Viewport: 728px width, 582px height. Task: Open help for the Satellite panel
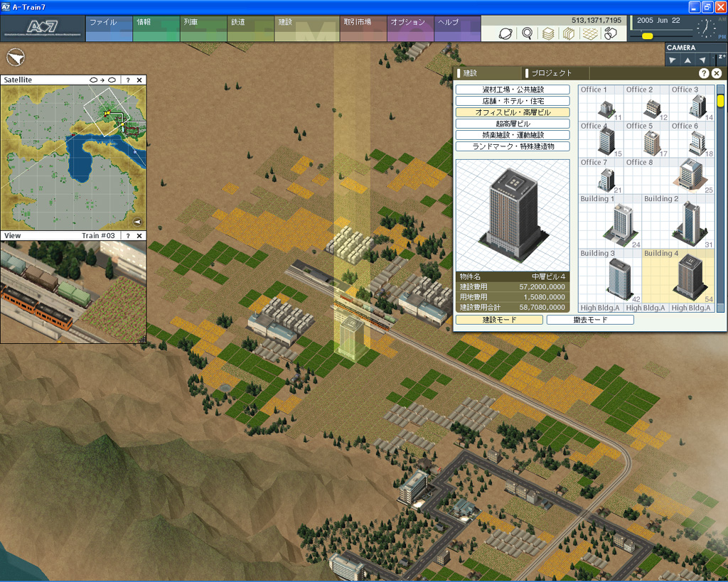pos(128,80)
